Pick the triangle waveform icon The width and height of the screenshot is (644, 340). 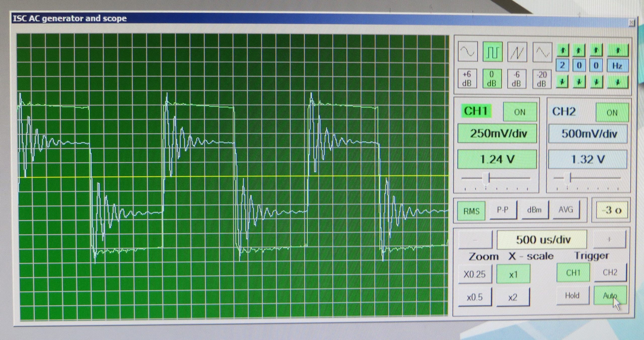tap(542, 53)
